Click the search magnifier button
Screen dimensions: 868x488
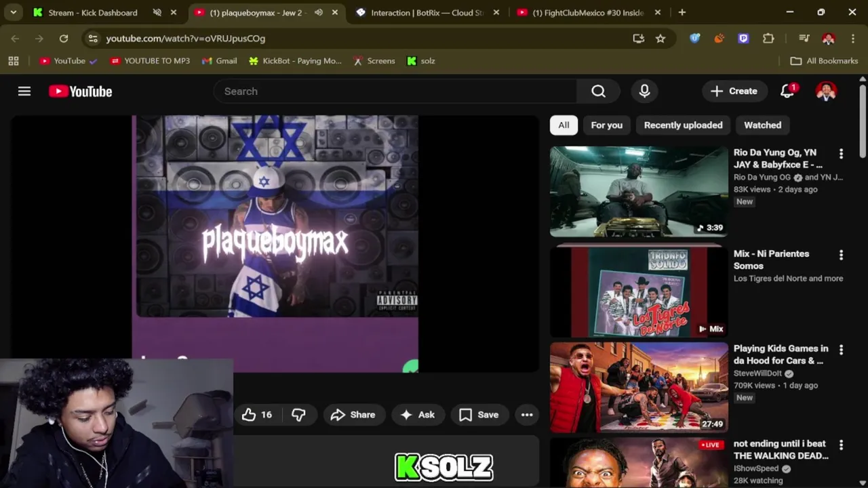click(598, 91)
